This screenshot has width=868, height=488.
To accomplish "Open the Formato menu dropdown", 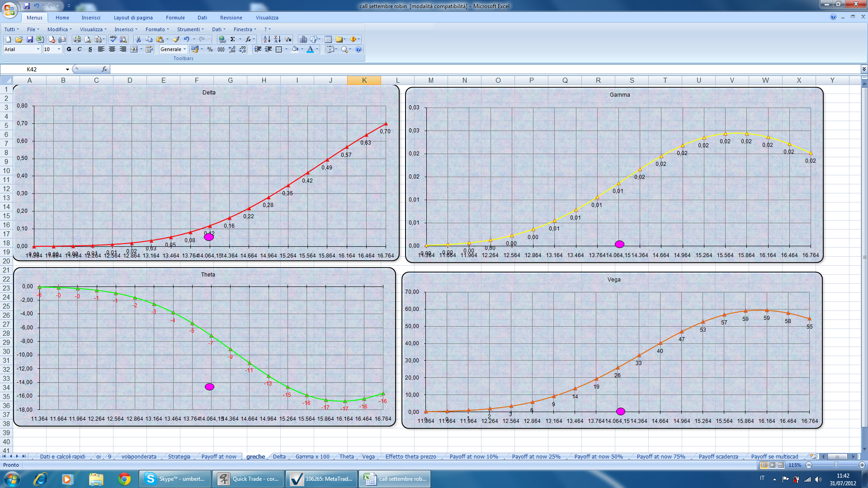I will pos(157,29).
